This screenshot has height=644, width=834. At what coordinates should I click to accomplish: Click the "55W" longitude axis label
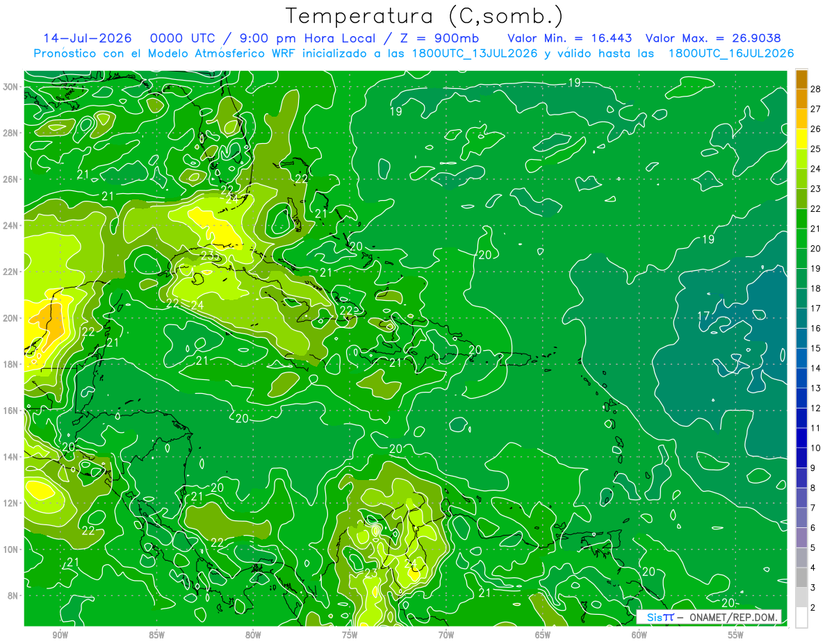pyautogui.click(x=736, y=636)
